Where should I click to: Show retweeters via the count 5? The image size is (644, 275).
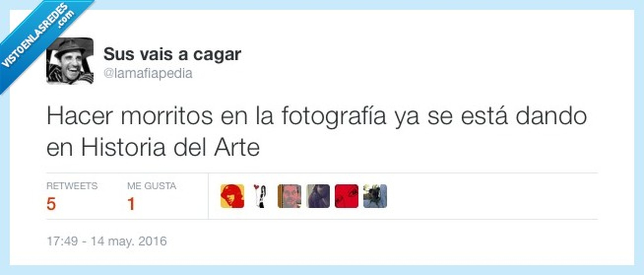click(51, 204)
